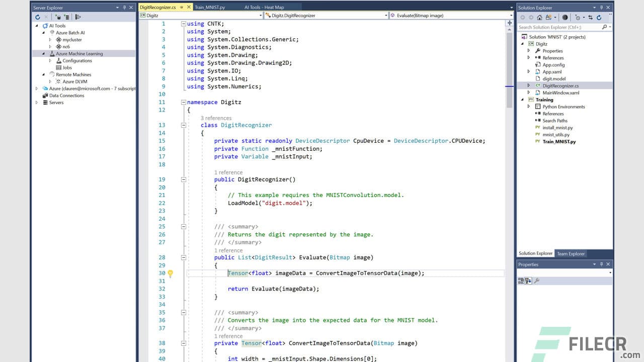Viewport: 644px width, 362px height.
Task: Refresh the Solution Explorer tree
Action: pyautogui.click(x=599, y=17)
